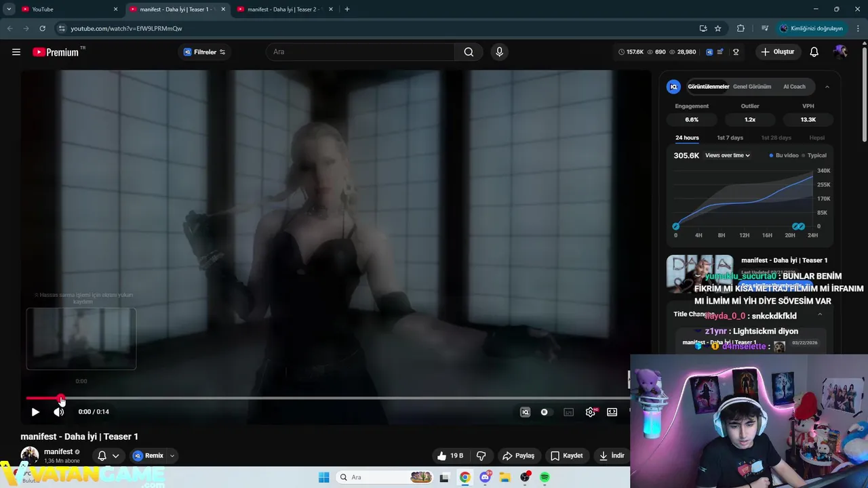
Task: Open Discord from the taskbar
Action: click(485, 477)
